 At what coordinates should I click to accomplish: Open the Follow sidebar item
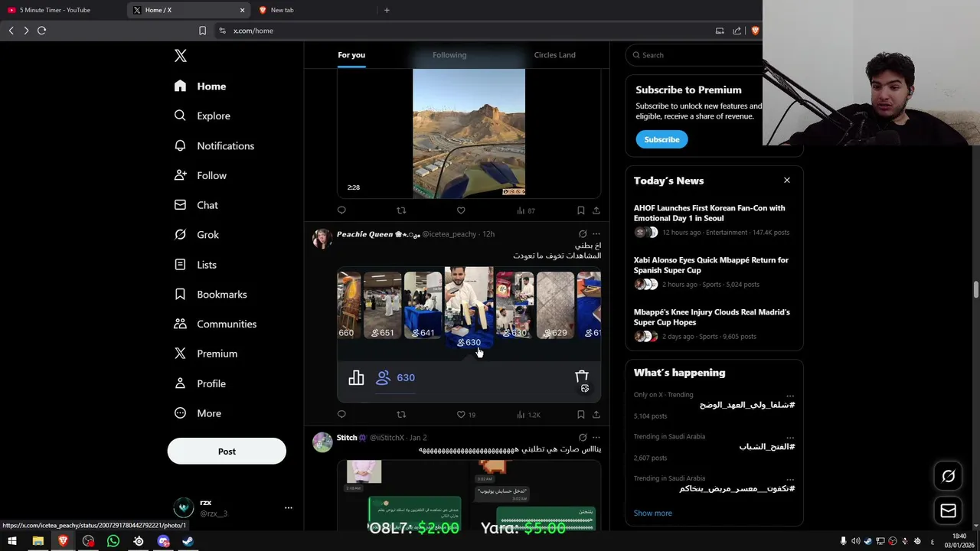click(x=201, y=175)
